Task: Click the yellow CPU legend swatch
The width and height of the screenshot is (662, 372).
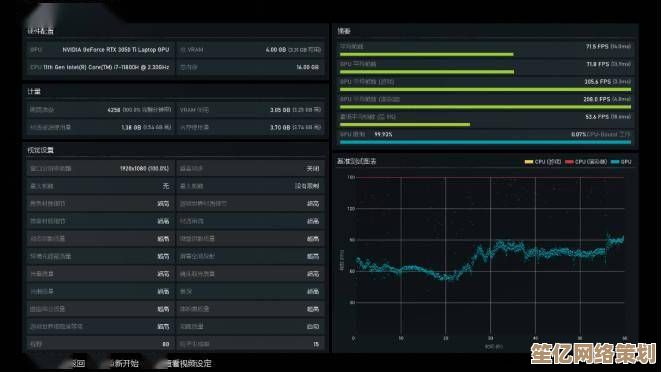Action: (529, 162)
